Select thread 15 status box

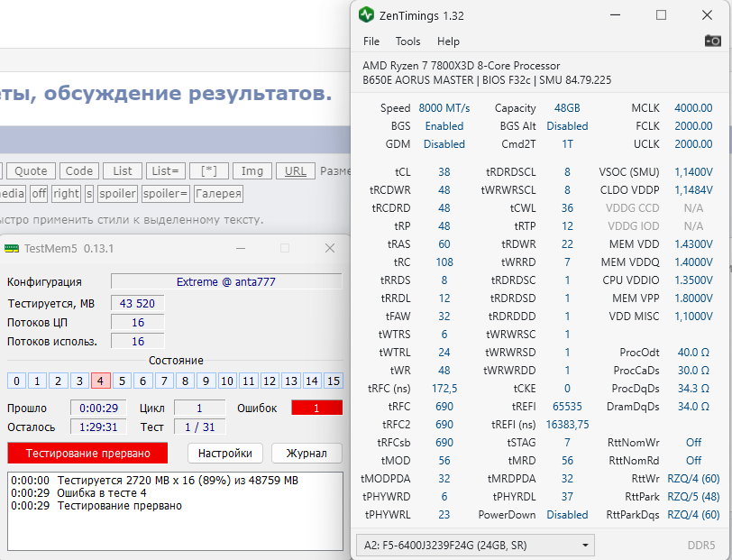click(334, 381)
